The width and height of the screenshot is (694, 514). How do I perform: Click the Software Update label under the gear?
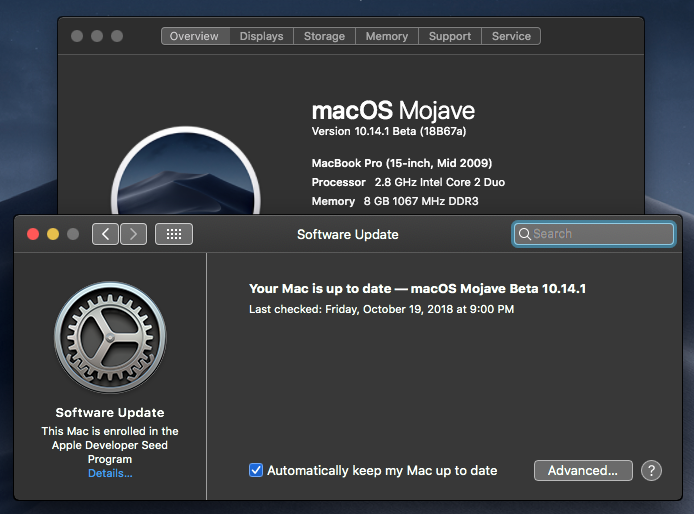110,413
